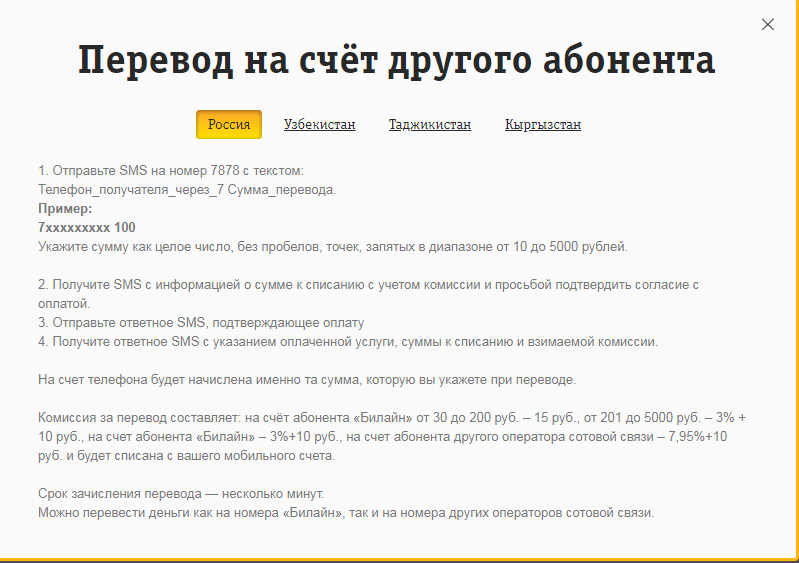Select the Россия tab
Screen dimensions: 799x563
(x=229, y=124)
